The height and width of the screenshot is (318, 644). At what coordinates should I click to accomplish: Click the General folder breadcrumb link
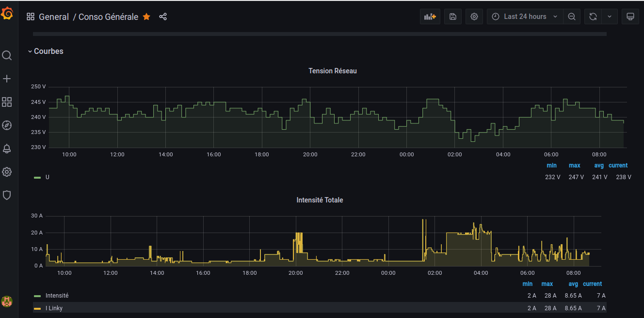pos(53,17)
